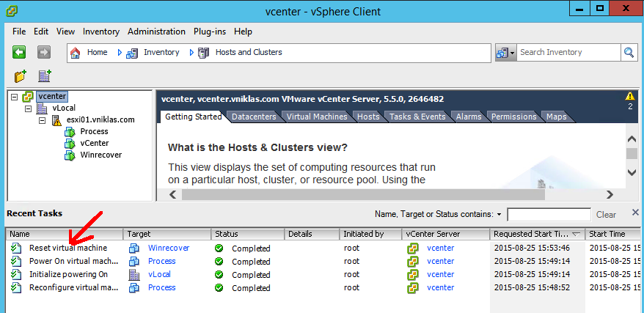Collapse the esxi01.vniklas.com host node
The width and height of the screenshot is (644, 313).
43,121
